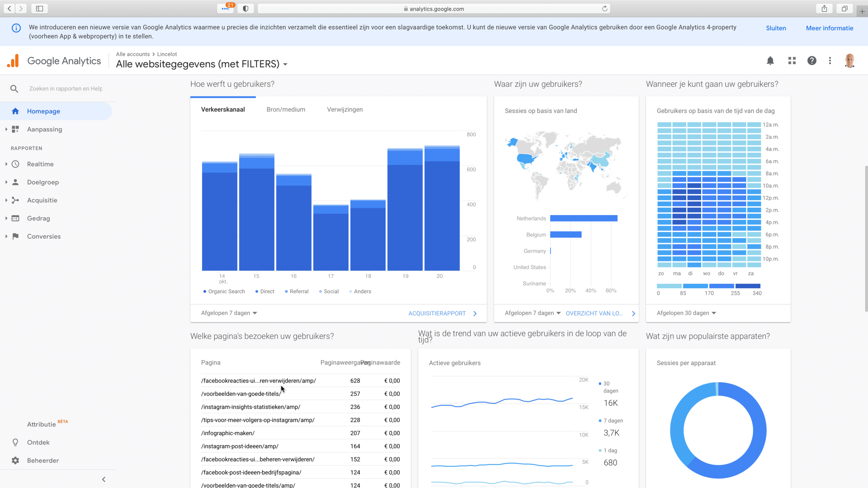Expand the Aanpassing tree arrow
868x488 pixels.
point(6,129)
